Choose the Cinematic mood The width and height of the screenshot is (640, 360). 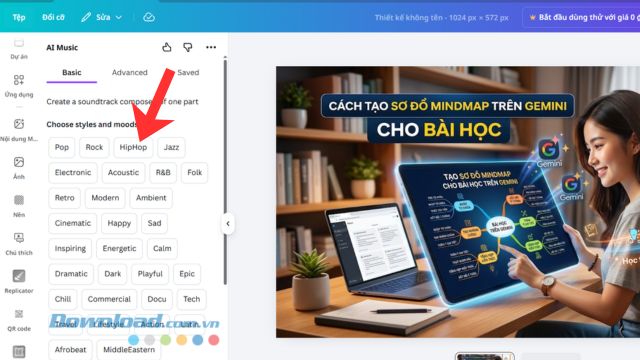tap(73, 223)
